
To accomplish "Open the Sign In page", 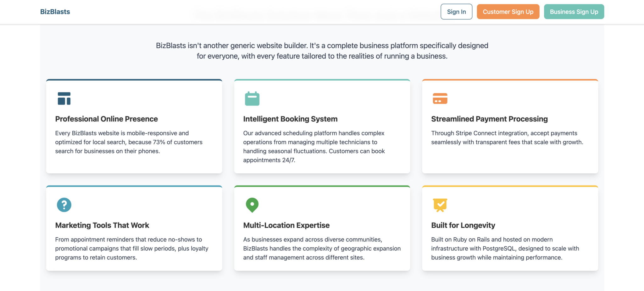I will click(456, 12).
